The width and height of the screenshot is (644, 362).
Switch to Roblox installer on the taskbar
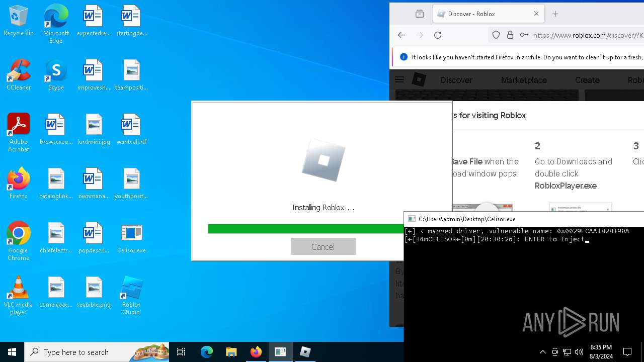[305, 352]
